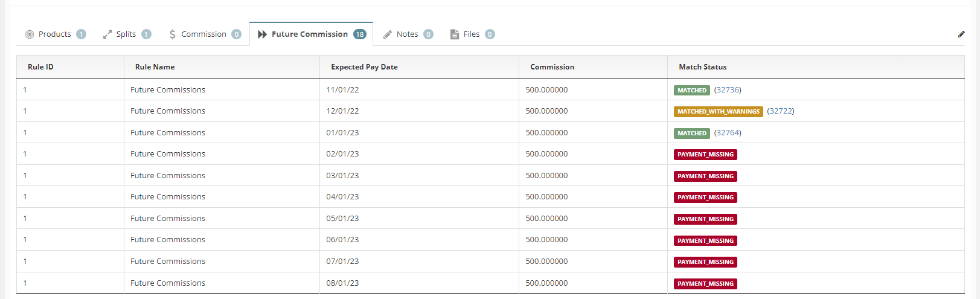Screen dimensions: 980x299
Task: Click the MATCHED_WITH_WARNINGS status badge
Action: (719, 112)
